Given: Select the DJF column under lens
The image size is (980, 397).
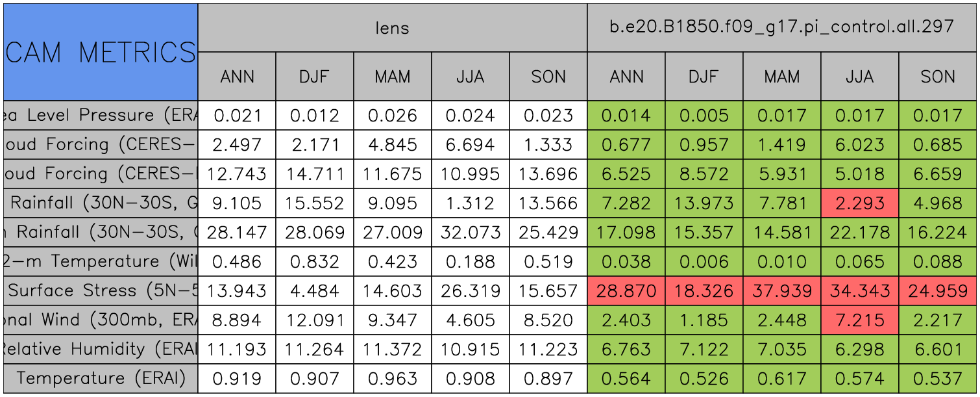Looking at the screenshot, I should [315, 77].
